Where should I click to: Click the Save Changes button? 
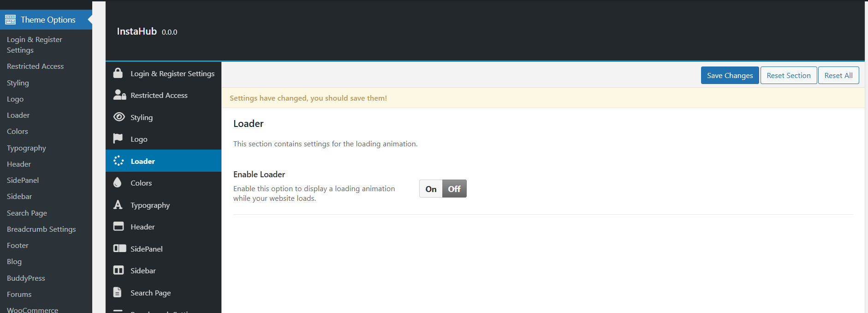pos(730,76)
